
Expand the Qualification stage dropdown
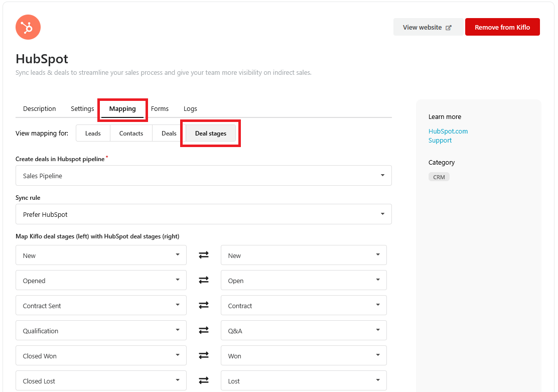pos(101,330)
